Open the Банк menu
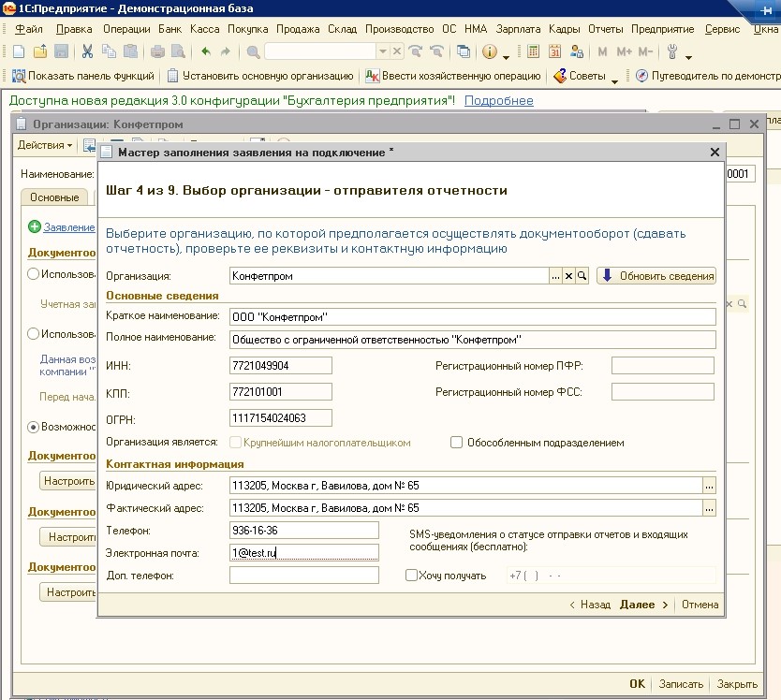Viewport: 781px width, 700px height. point(169,29)
